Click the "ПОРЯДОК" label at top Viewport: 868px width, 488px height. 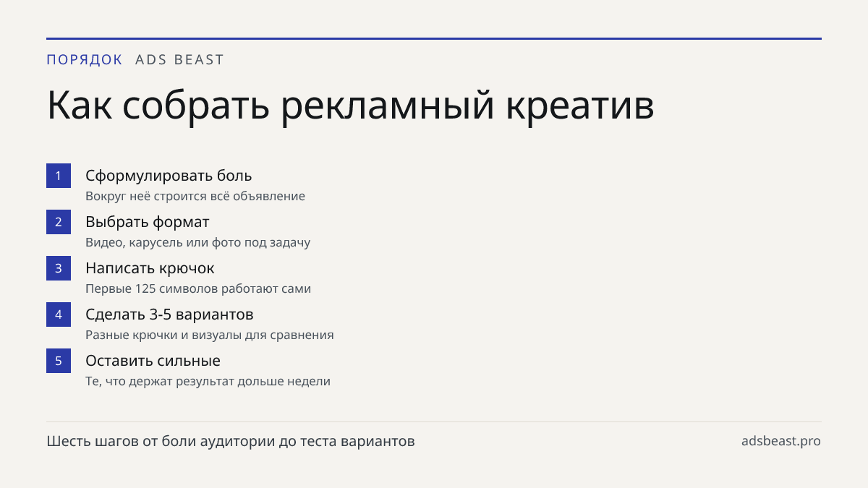[85, 60]
